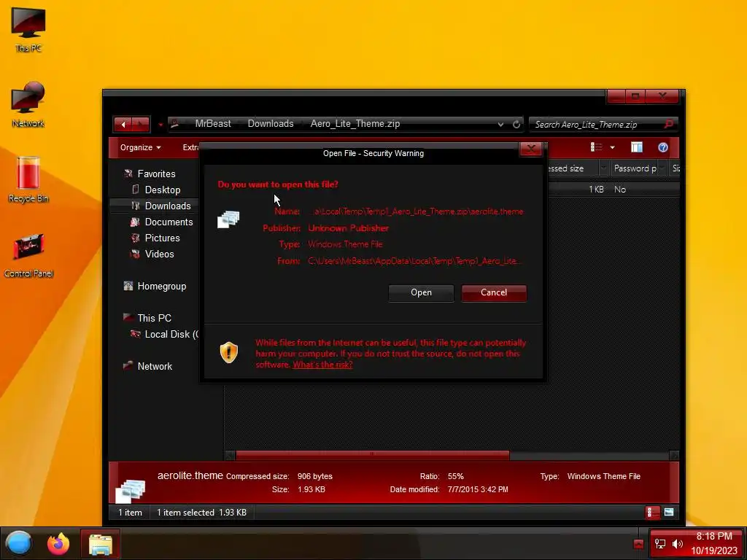This screenshot has height=560, width=747.
Task: Click the Password protected column header
Action: [635, 168]
